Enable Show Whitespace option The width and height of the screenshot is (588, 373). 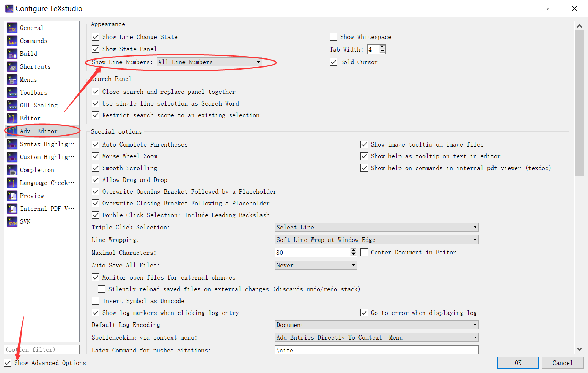[333, 37]
